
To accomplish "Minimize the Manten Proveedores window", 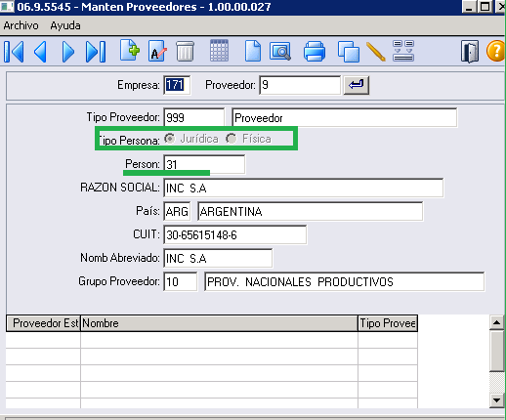I will tap(469, 7).
